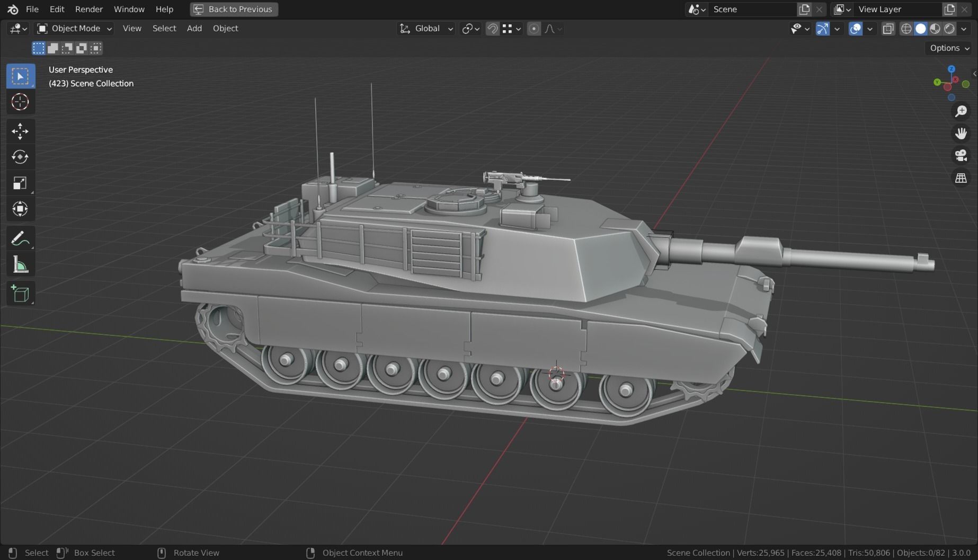
Task: Select the Measure tool
Action: tap(20, 264)
